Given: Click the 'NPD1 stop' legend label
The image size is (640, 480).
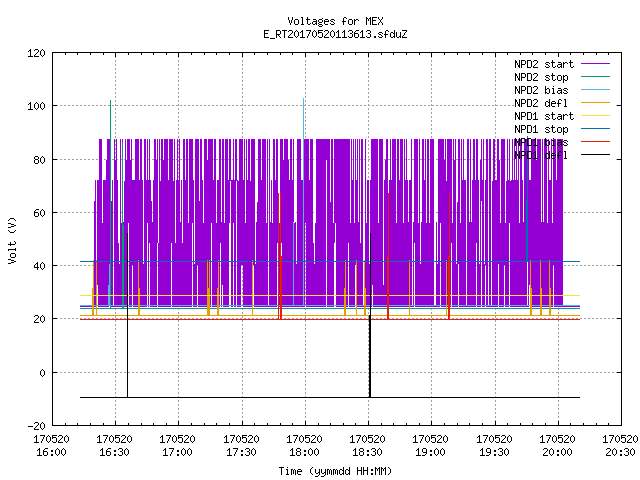Looking at the screenshot, I should [x=541, y=129].
